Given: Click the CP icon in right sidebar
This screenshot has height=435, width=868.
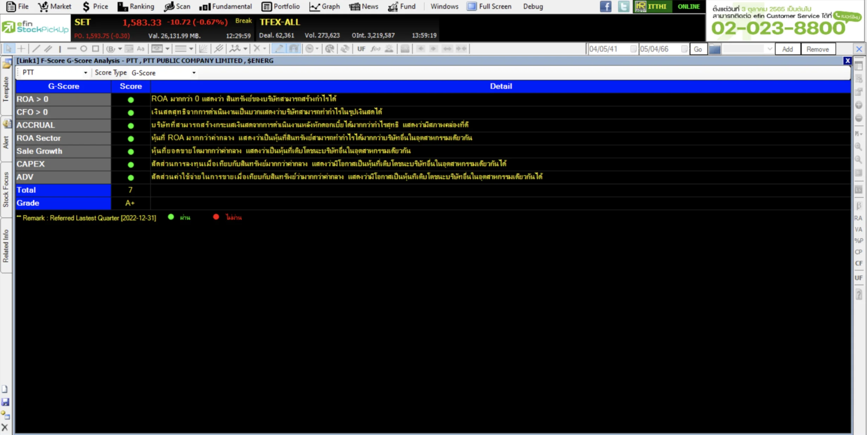Looking at the screenshot, I should pyautogui.click(x=858, y=252).
